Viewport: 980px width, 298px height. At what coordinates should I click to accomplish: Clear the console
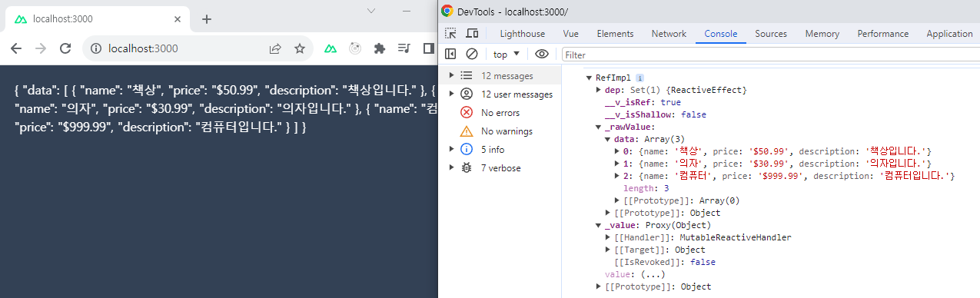(x=472, y=55)
